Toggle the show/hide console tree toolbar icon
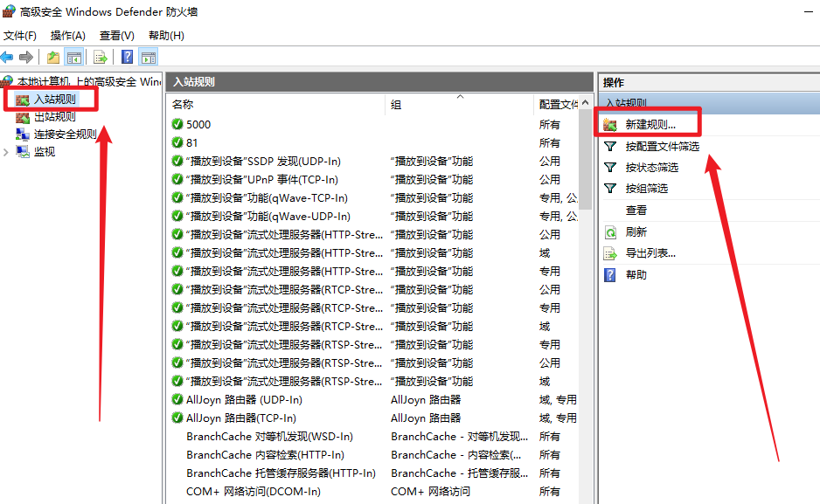This screenshot has height=504, width=820. pos(74,58)
